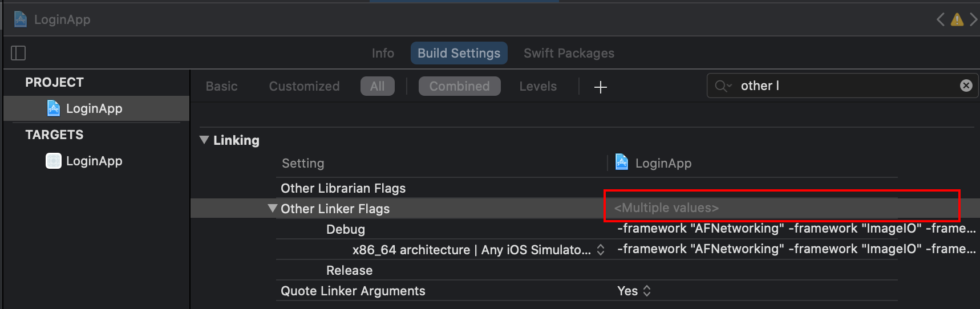Add a build setting with plus
This screenshot has height=309, width=980.
(x=600, y=87)
